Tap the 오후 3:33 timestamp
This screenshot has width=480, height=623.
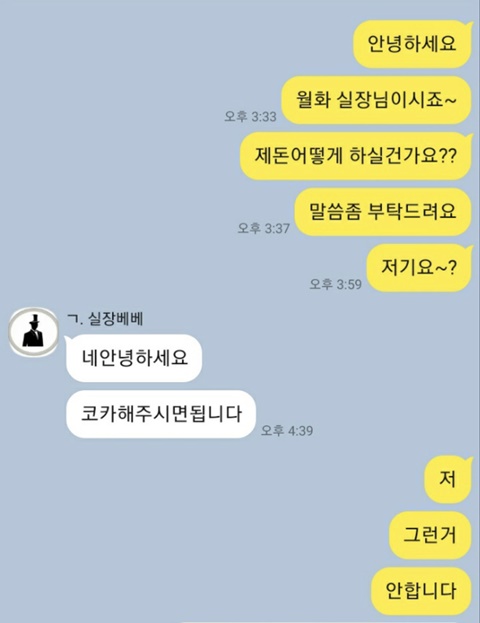pos(250,116)
